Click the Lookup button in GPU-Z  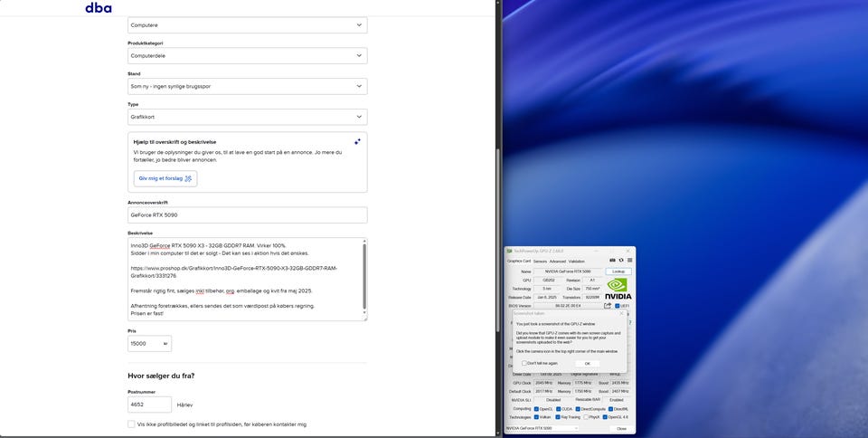pyautogui.click(x=618, y=271)
